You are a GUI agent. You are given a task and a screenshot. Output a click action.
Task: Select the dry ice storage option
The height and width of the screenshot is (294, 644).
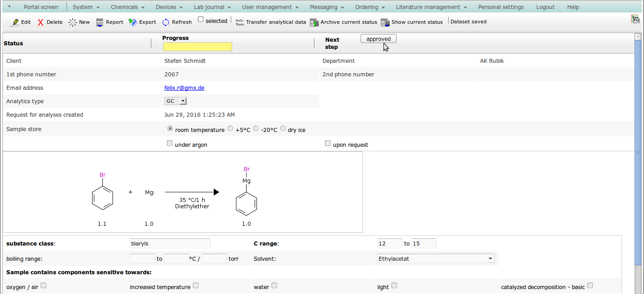click(283, 129)
